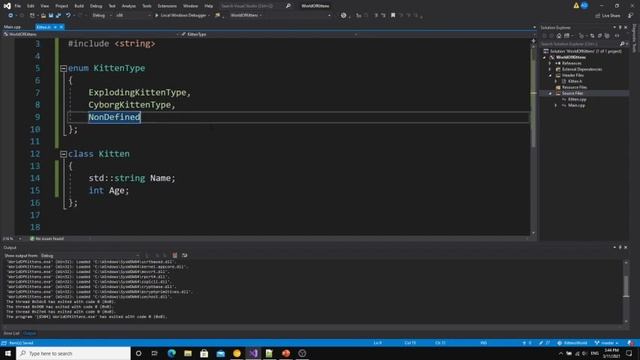Viewport: 640px width, 360px height.
Task: Open the Debug configuration dropdown
Action: coord(102,16)
